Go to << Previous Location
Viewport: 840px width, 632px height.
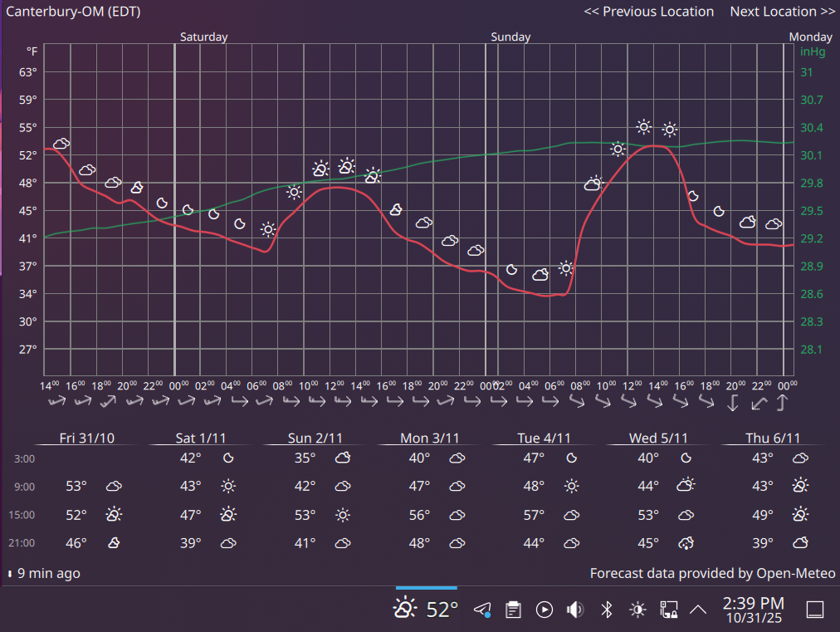(x=648, y=12)
